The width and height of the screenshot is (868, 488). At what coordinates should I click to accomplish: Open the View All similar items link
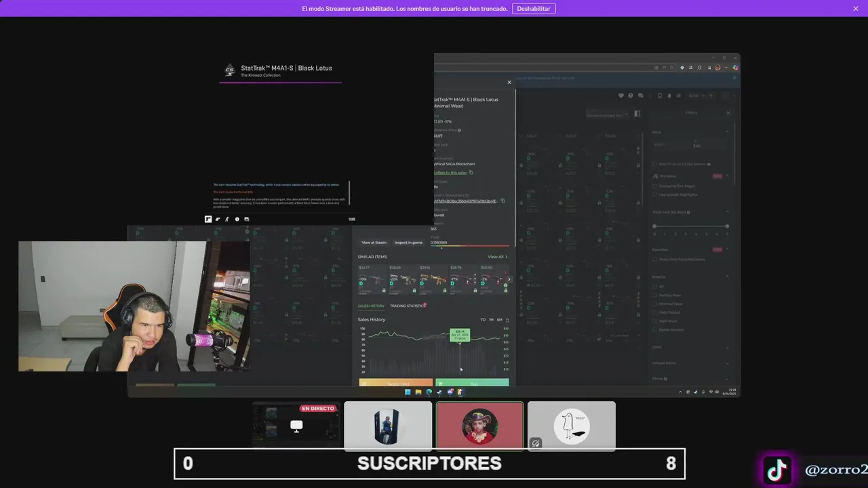tap(497, 257)
